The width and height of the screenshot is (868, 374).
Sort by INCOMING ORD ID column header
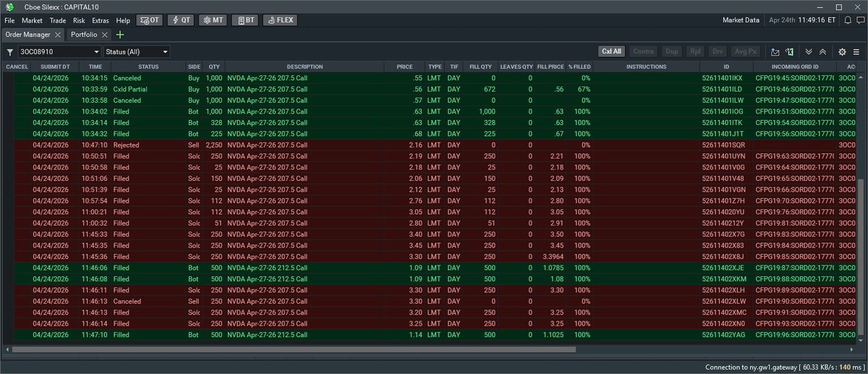[794, 67]
